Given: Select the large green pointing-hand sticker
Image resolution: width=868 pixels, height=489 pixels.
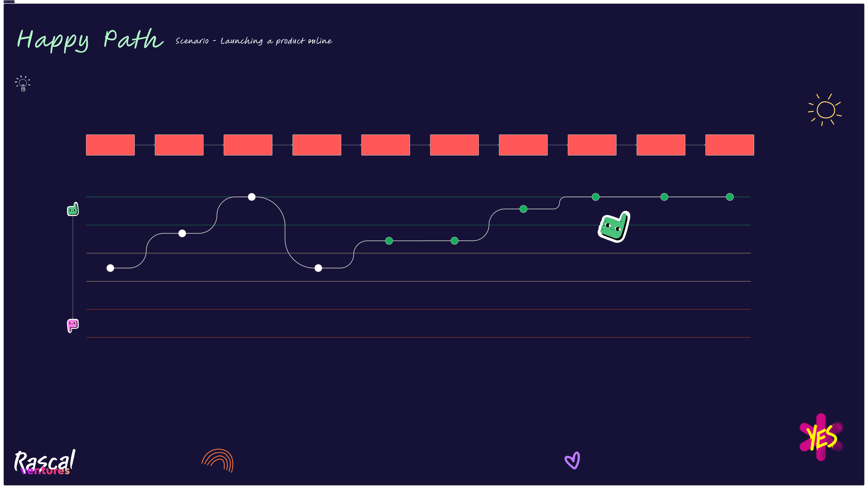Looking at the screenshot, I should point(614,227).
